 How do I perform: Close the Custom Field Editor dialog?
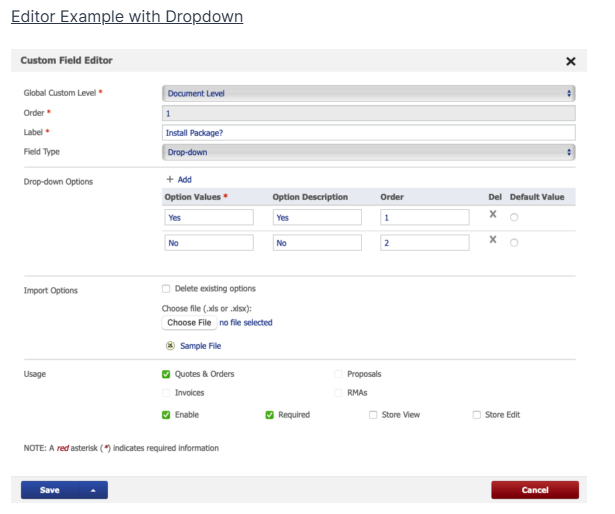pos(571,61)
